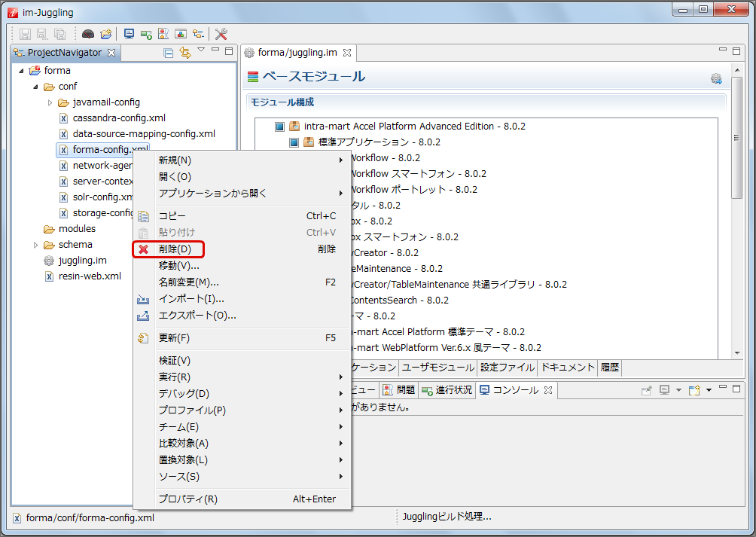756x537 pixels.
Task: Click the problems view toolbar icon
Action: click(163, 34)
